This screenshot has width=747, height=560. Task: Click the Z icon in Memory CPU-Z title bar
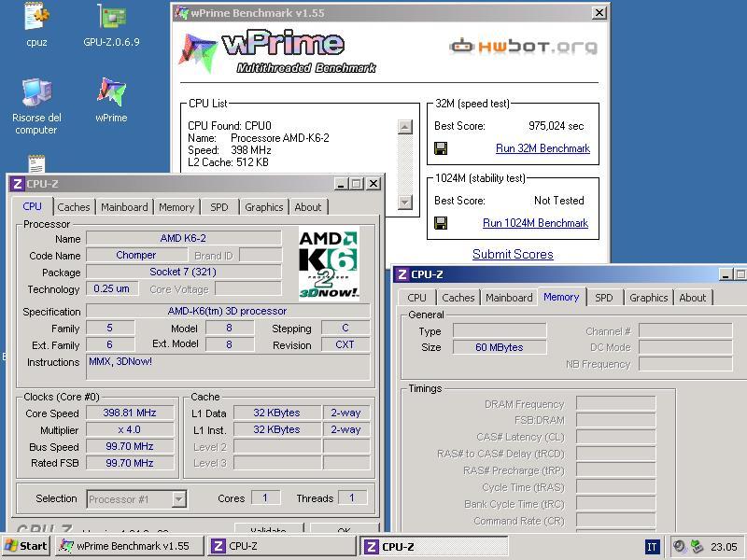point(402,274)
